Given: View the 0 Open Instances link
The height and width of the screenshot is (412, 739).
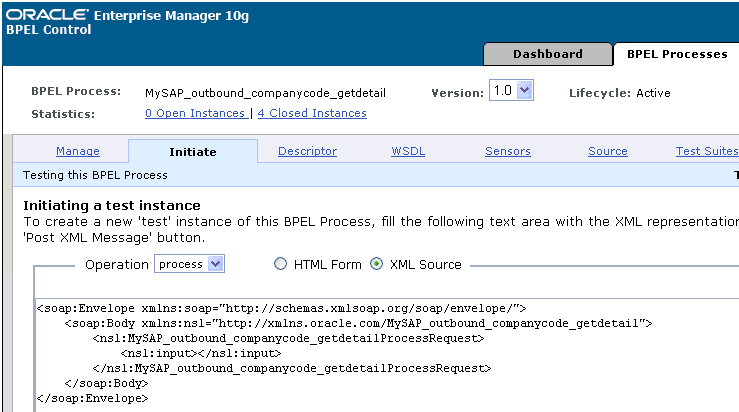Looking at the screenshot, I should point(195,113).
